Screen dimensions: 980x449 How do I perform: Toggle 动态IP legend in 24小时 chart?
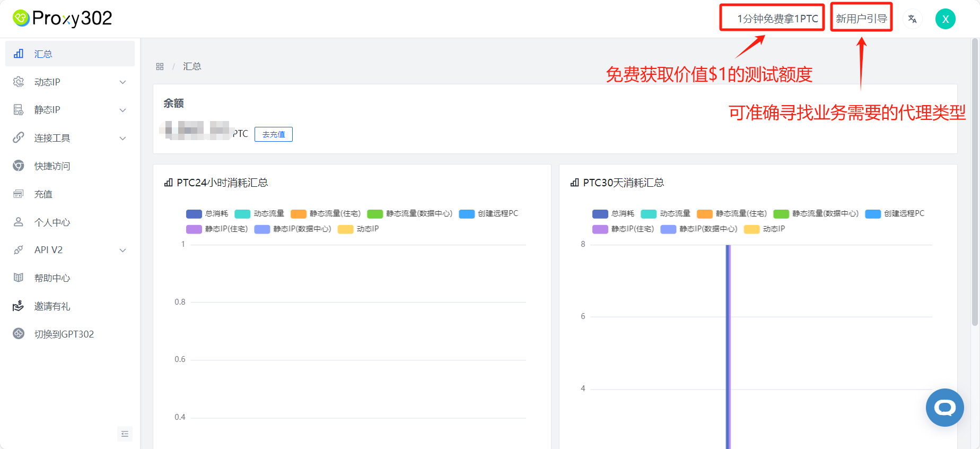(x=358, y=229)
